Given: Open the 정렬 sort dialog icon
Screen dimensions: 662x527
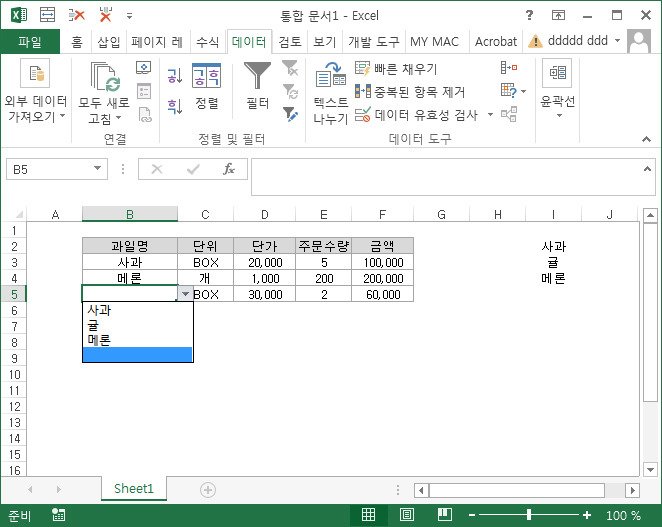Looking at the screenshot, I should coord(206,75).
